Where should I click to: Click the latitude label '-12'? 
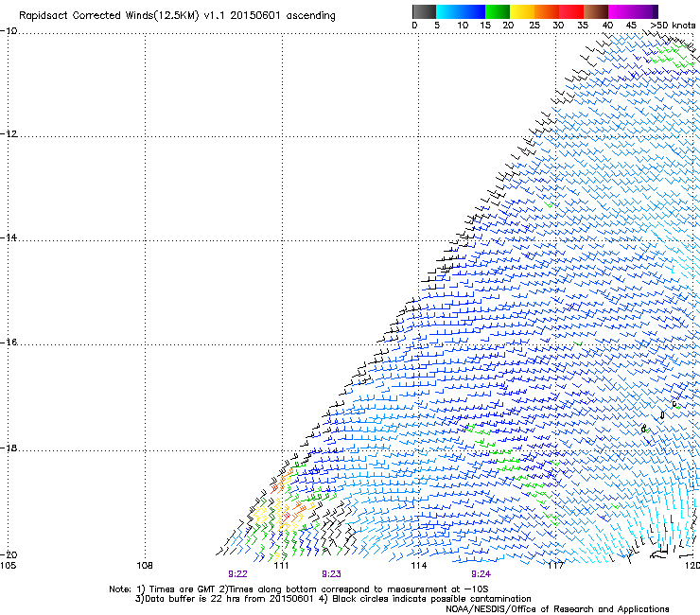[x=9, y=134]
